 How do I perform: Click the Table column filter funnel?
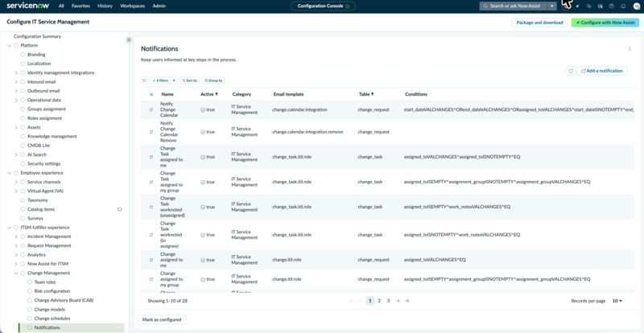click(x=373, y=94)
